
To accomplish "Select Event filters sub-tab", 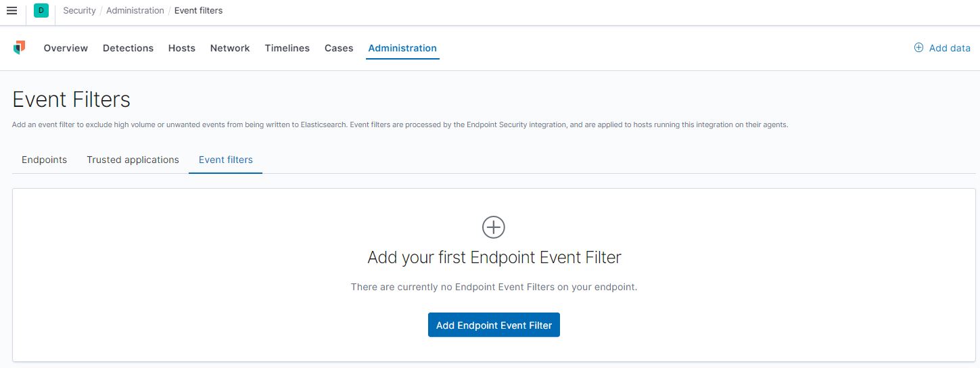I will point(225,160).
